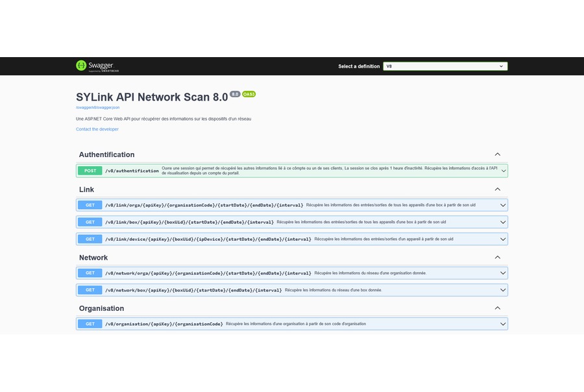Click the /v8/link/orga/{apiKey} path text

coord(204,205)
